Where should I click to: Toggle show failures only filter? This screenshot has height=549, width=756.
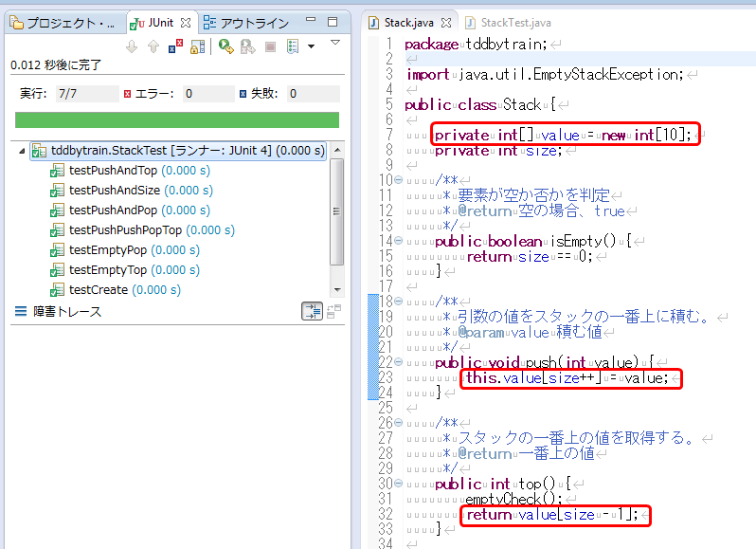click(x=175, y=46)
